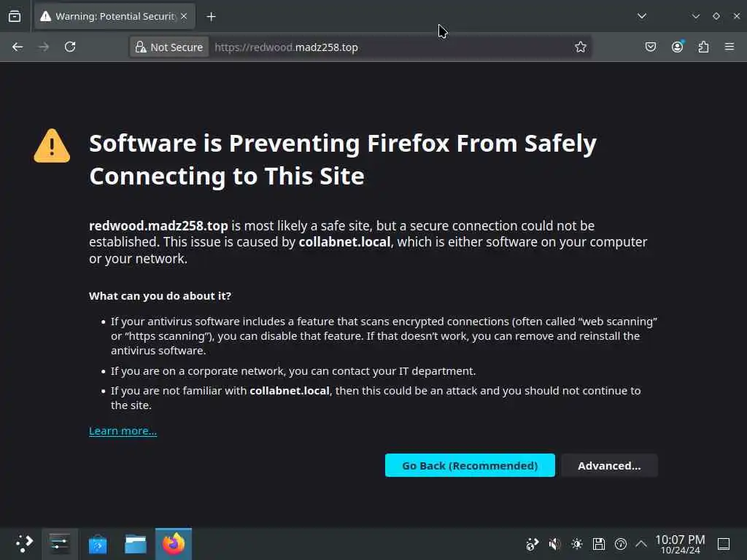Viewport: 747px width, 560px height.
Task: Open the Firefox account menu
Action: tap(677, 47)
